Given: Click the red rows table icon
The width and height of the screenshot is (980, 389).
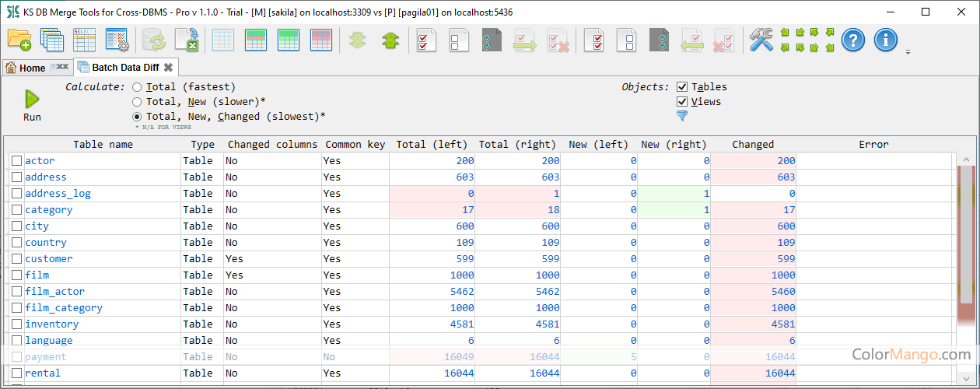Looking at the screenshot, I should (322, 40).
